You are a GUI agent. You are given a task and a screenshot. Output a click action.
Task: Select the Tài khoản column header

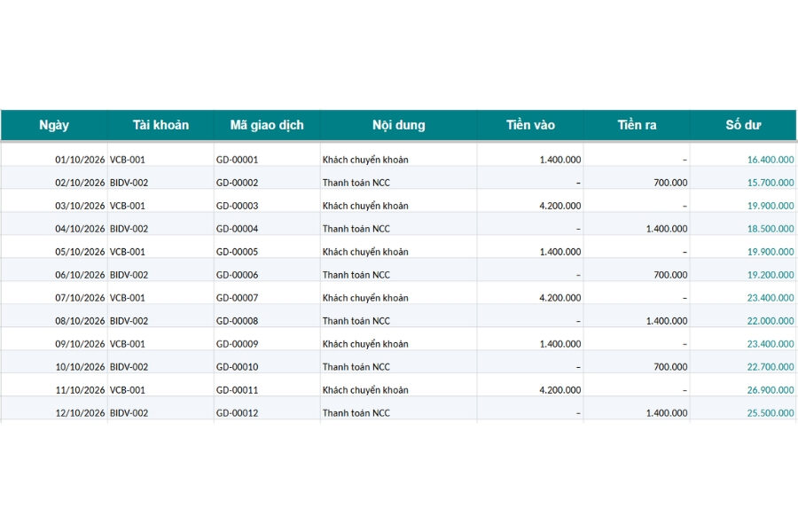point(160,125)
